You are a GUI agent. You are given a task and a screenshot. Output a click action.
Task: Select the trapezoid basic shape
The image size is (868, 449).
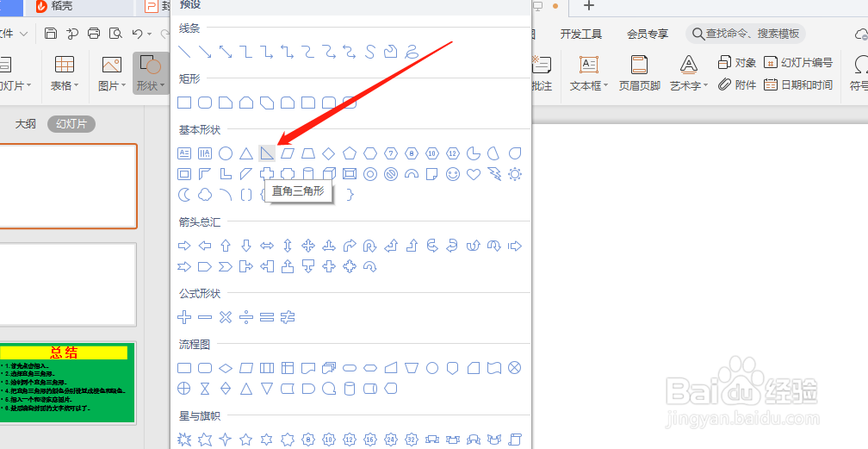[x=308, y=153]
